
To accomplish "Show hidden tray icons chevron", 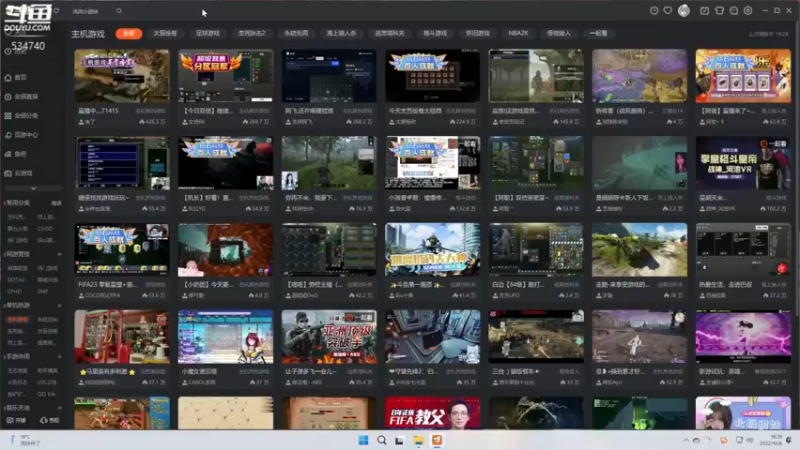I will (686, 440).
